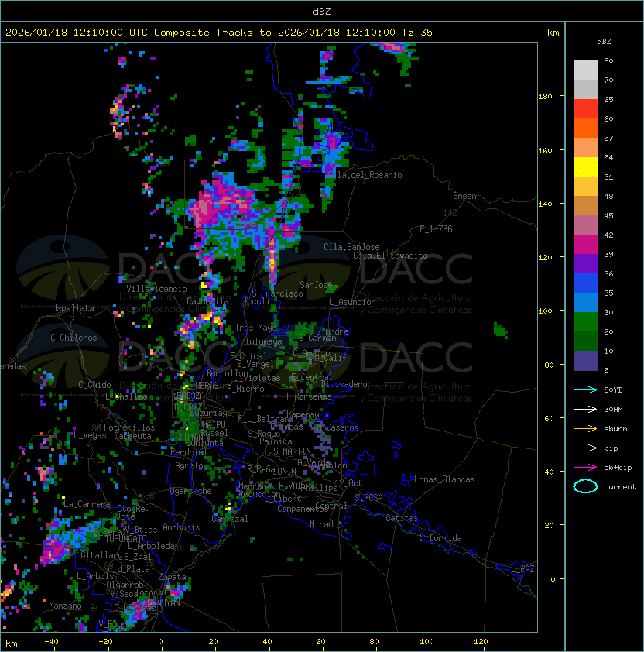Click the Composite Tracks timestamp header line
The width and height of the screenshot is (644, 652).
click(219, 32)
